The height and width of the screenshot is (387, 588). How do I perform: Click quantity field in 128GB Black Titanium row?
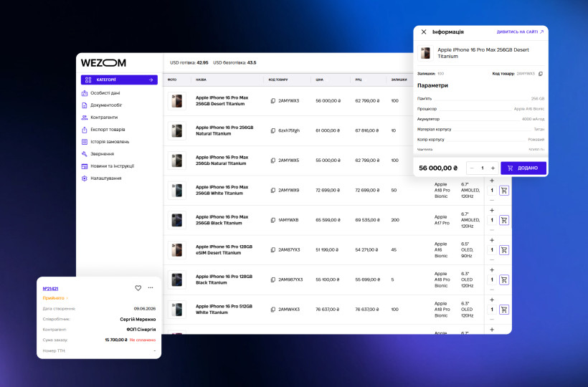pyautogui.click(x=492, y=279)
